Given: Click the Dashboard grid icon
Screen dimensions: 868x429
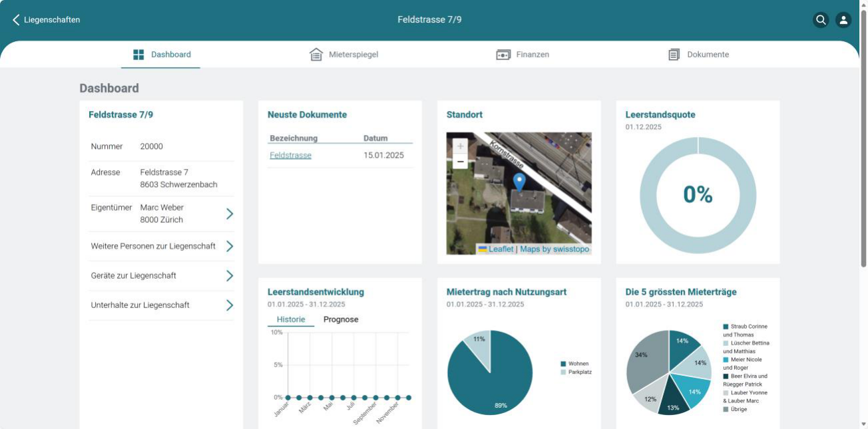Looking at the screenshot, I should coord(138,55).
